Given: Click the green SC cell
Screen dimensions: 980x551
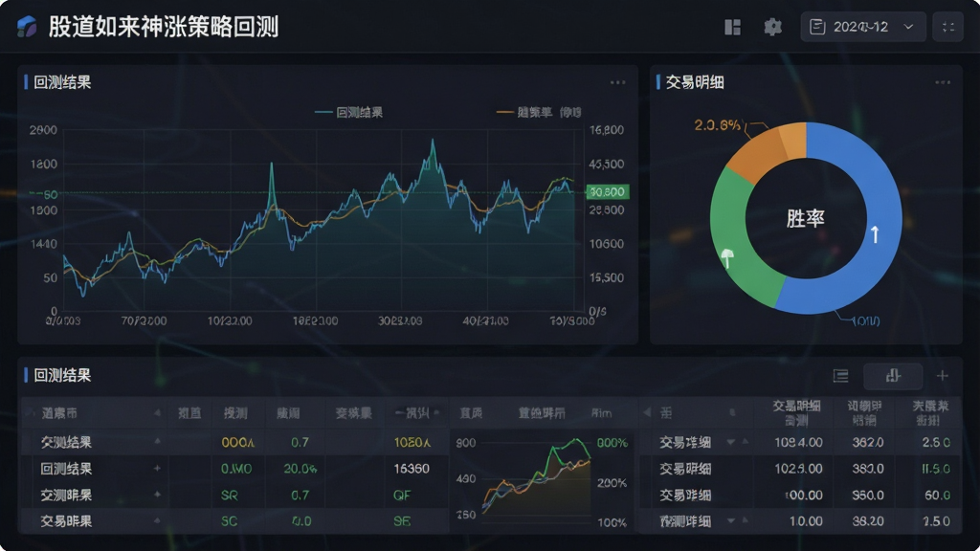Looking at the screenshot, I should (230, 521).
